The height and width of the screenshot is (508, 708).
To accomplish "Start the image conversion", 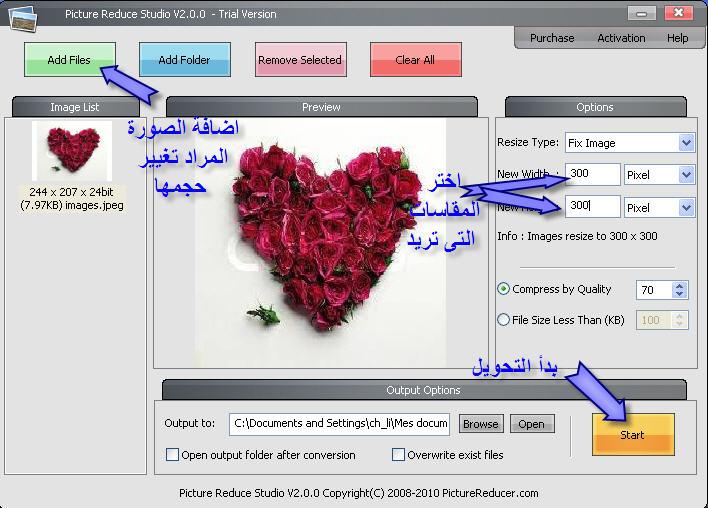I will [633, 434].
